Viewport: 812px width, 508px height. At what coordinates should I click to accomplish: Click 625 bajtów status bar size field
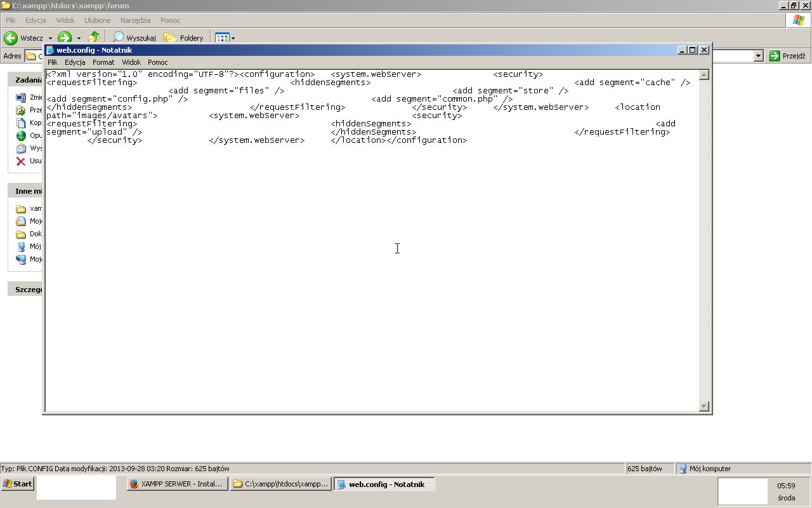pyautogui.click(x=649, y=469)
